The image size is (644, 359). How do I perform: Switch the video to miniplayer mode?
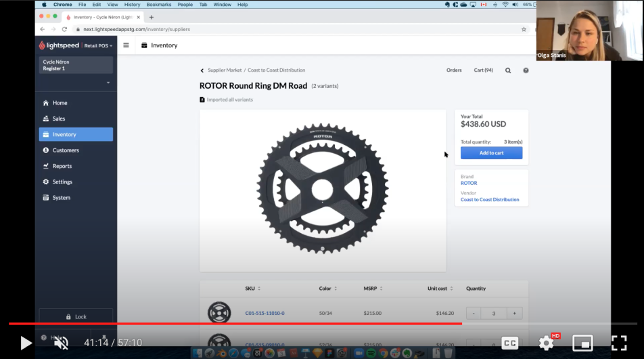point(582,343)
